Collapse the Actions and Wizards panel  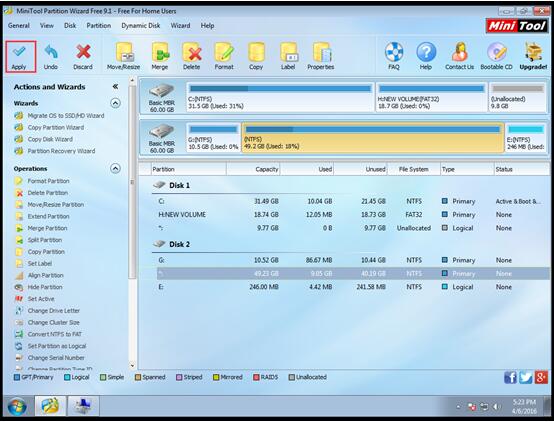[x=115, y=87]
